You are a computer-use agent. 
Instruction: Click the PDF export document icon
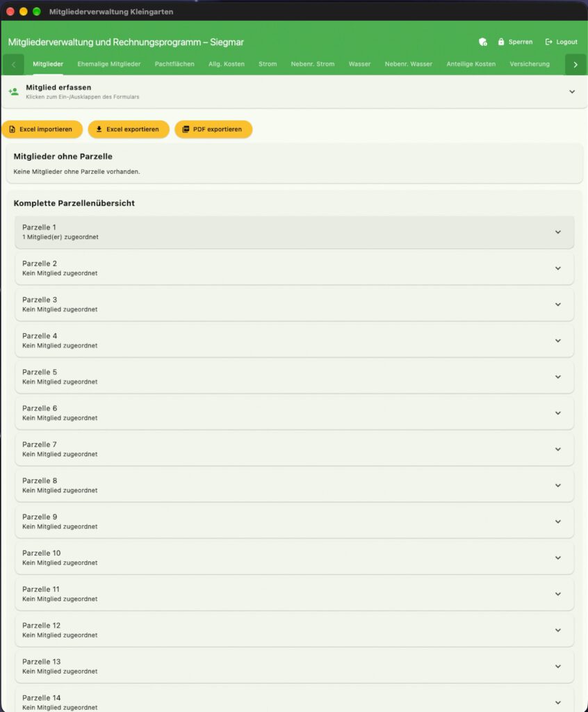(x=186, y=129)
